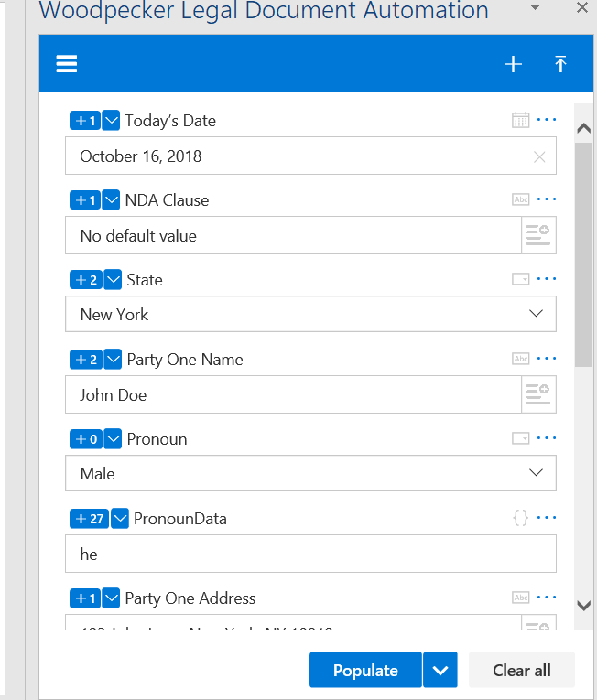This screenshot has height=700, width=597.
Task: Click the upload arrow icon in header
Action: click(x=560, y=64)
